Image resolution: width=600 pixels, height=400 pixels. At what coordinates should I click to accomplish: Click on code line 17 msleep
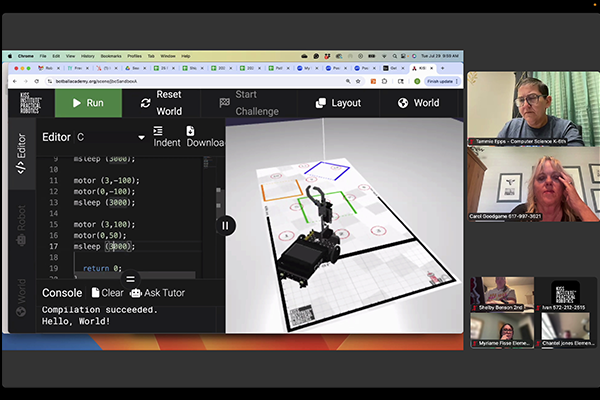[105, 246]
